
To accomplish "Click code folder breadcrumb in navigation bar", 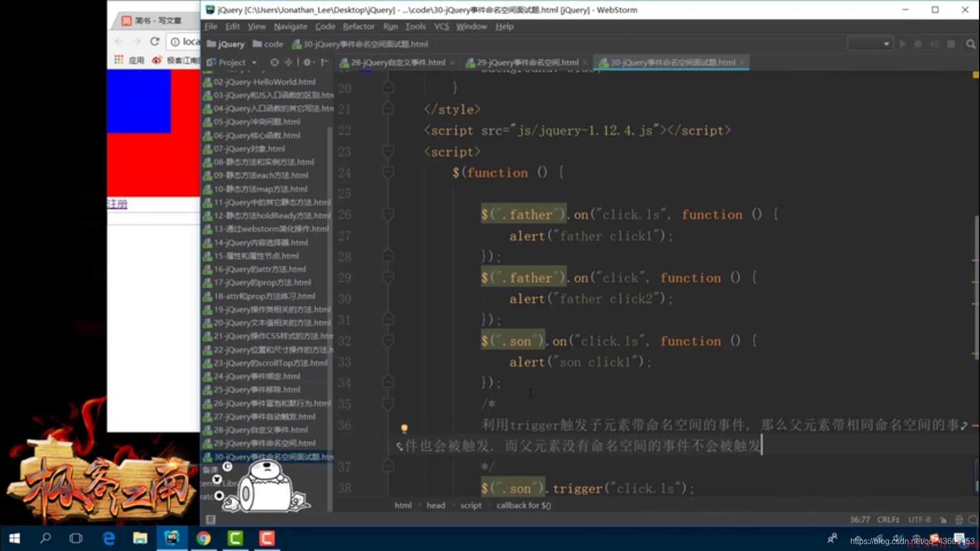I will point(268,44).
